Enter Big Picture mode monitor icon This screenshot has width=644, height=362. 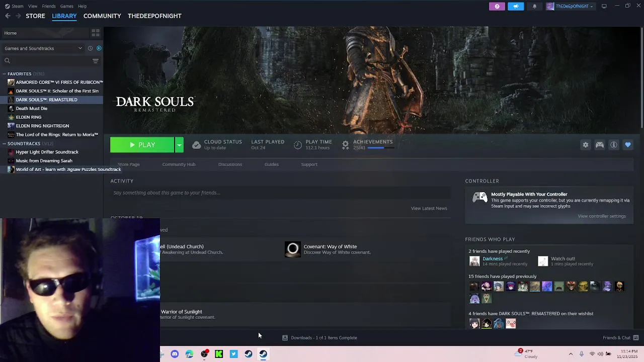pyautogui.click(x=604, y=6)
